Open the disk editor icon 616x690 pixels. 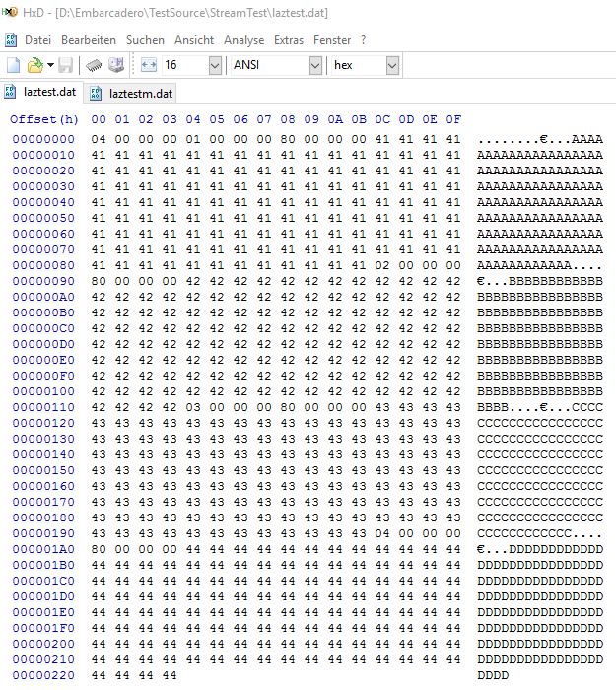click(x=115, y=65)
